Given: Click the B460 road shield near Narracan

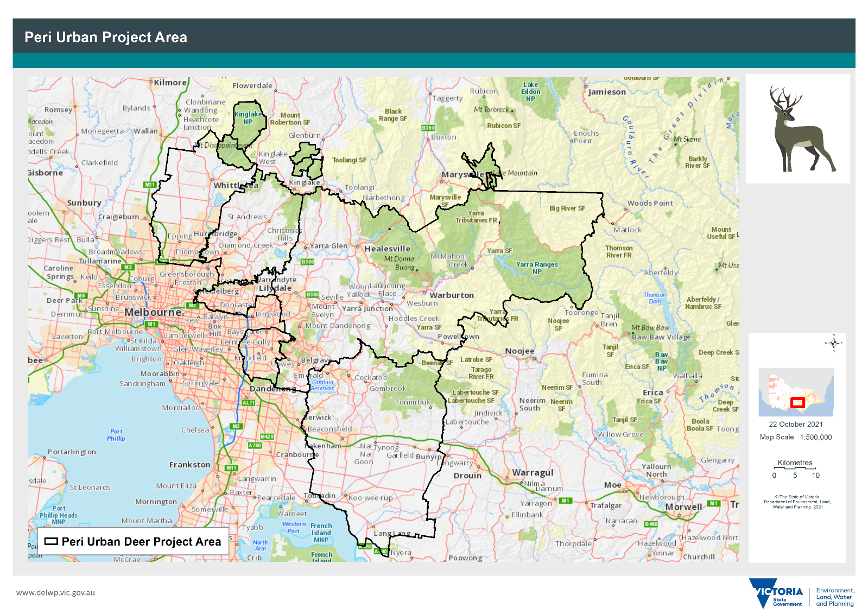Looking at the screenshot, I should (651, 524).
